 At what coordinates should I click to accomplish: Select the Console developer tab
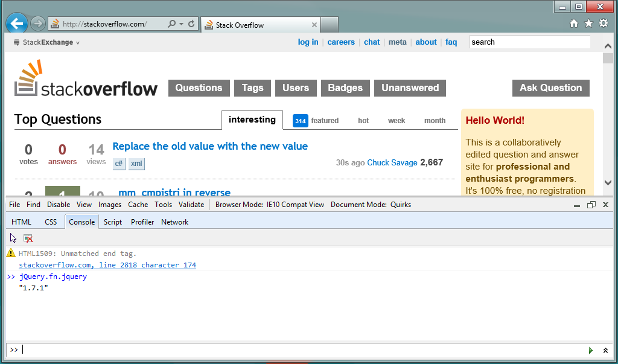click(x=81, y=222)
